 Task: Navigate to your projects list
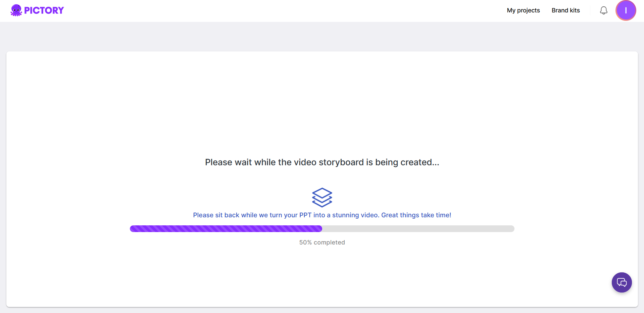pyautogui.click(x=523, y=10)
